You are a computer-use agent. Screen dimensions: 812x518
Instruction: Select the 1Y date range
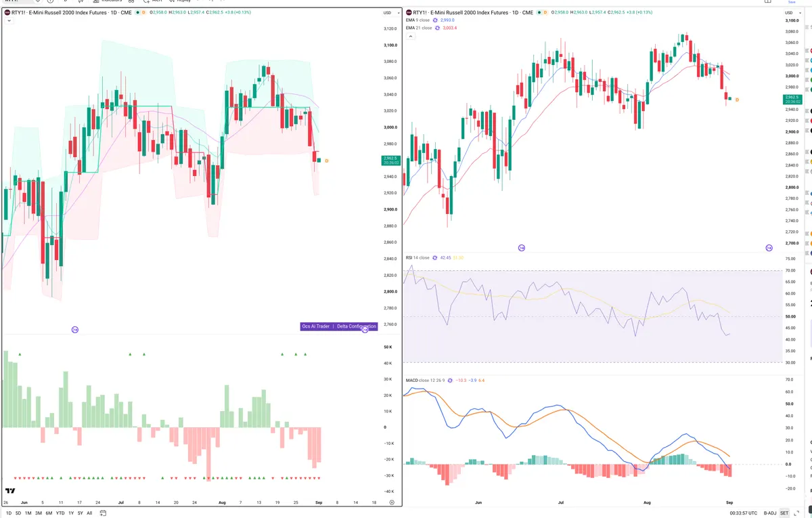(x=71, y=513)
